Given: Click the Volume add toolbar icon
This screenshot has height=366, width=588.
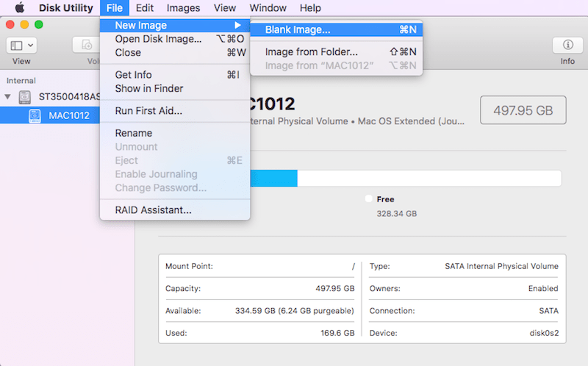Looking at the screenshot, I should [x=87, y=46].
